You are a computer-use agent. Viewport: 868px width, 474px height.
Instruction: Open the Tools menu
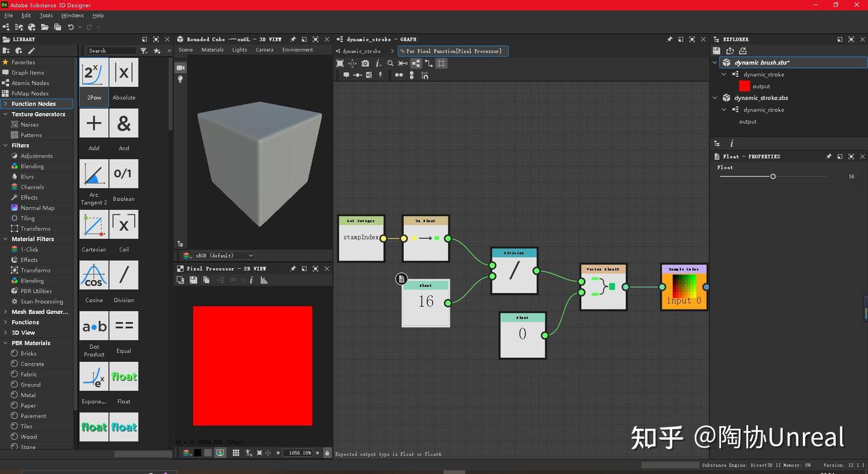46,15
